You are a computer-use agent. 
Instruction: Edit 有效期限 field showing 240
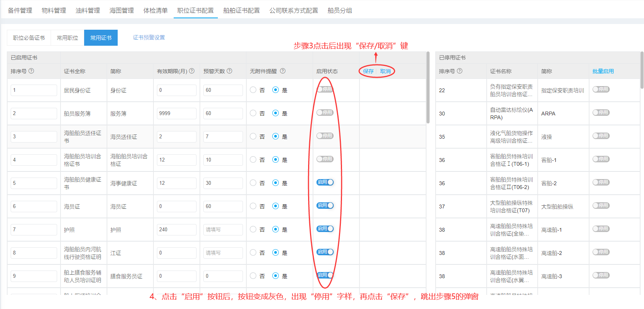click(177, 230)
